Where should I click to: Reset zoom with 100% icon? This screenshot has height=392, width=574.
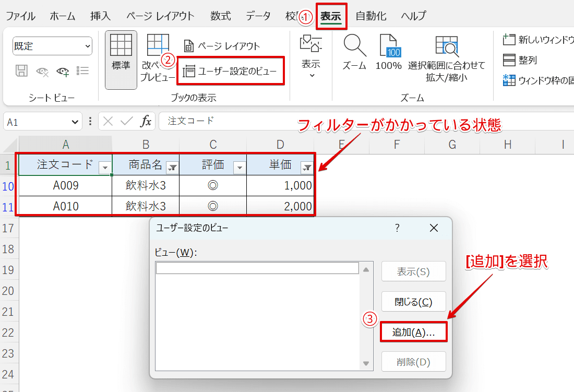tap(389, 53)
